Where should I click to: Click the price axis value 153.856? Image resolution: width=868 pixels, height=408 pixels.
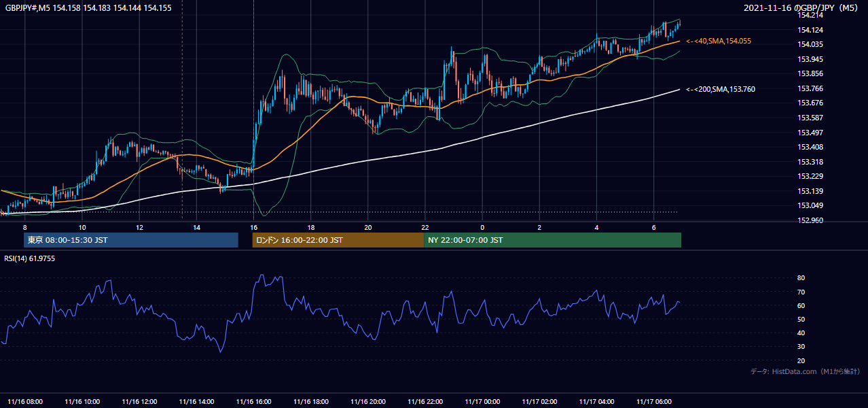click(x=810, y=73)
